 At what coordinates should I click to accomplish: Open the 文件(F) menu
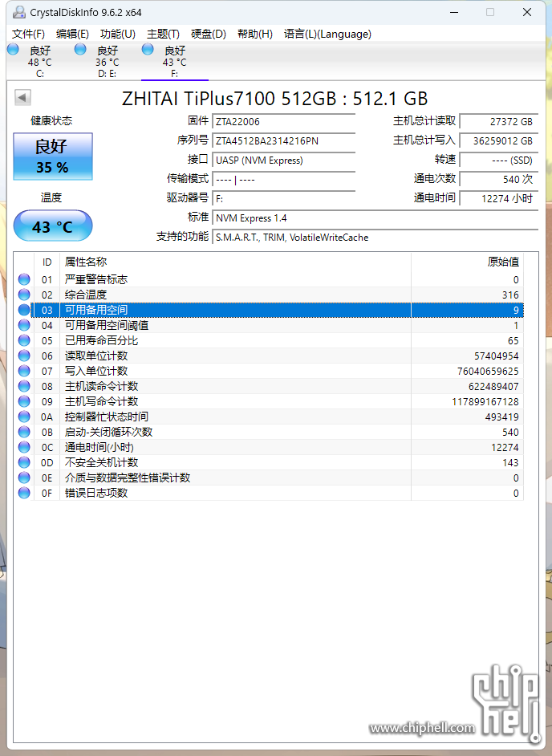(28, 34)
